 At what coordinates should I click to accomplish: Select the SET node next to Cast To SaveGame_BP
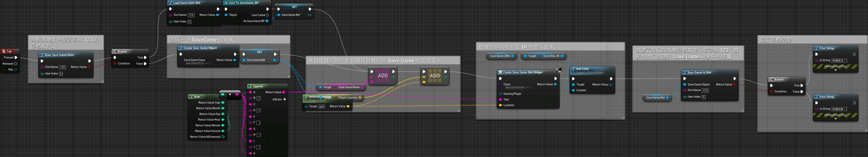pos(294,11)
